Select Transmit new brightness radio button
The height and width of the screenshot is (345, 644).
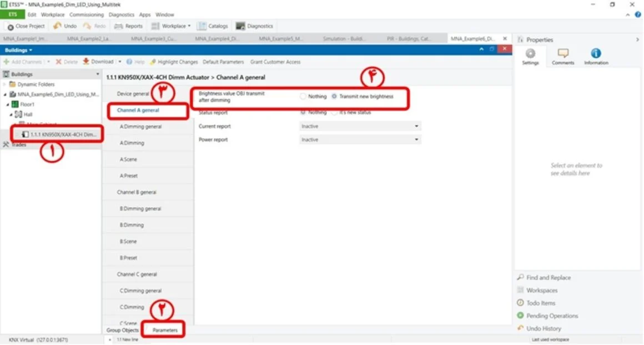pyautogui.click(x=334, y=96)
